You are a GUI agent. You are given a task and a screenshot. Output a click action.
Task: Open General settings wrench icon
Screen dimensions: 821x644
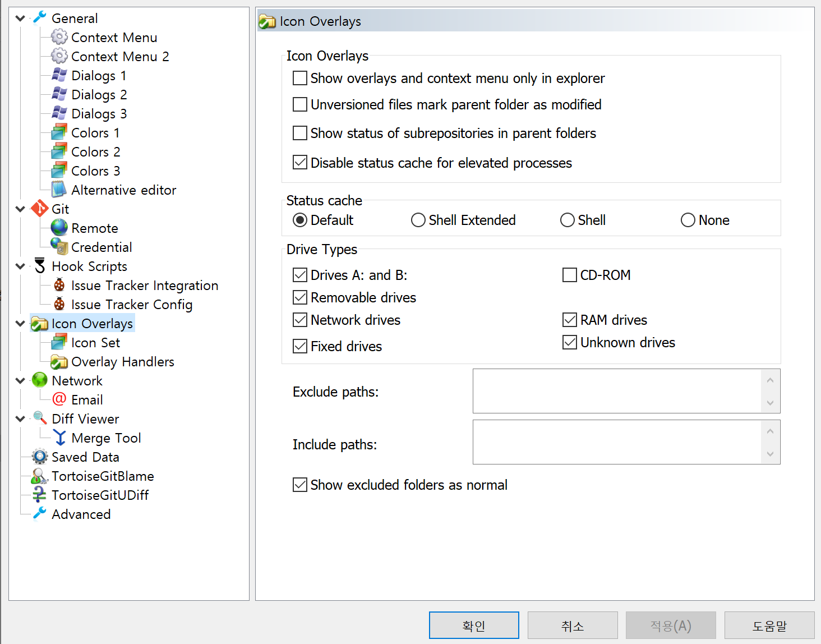coord(40,18)
